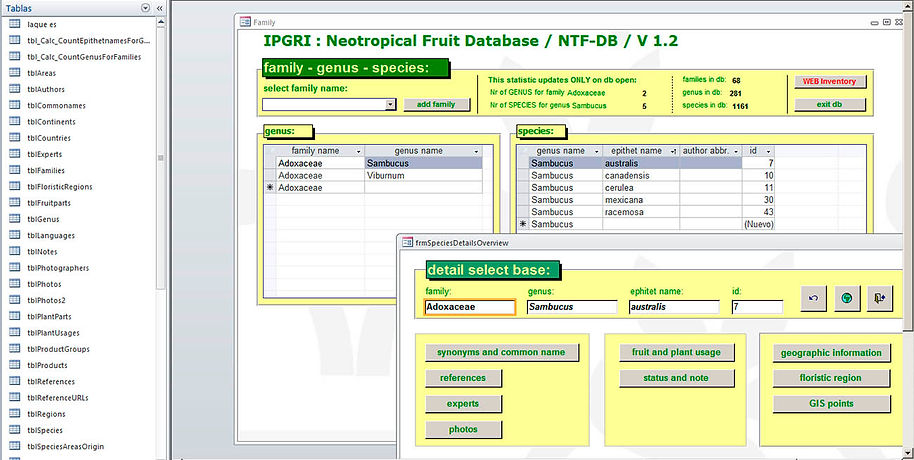Open the GIS points button
914x460 pixels.
pyautogui.click(x=831, y=403)
